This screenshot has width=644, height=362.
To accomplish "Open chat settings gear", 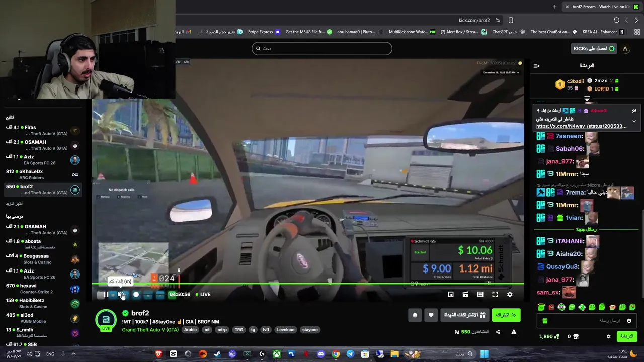I will coord(608,336).
